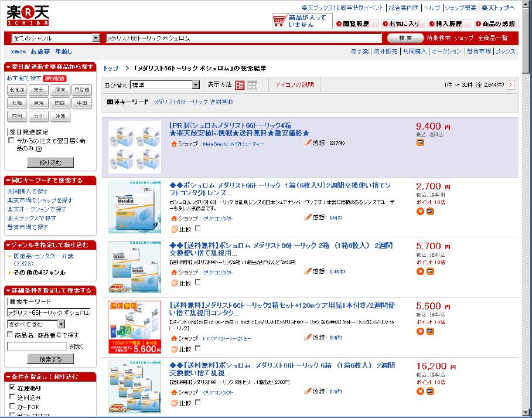Click review pencil icon for 2,700円 item
The height and width of the screenshot is (418, 532).
[308, 218]
